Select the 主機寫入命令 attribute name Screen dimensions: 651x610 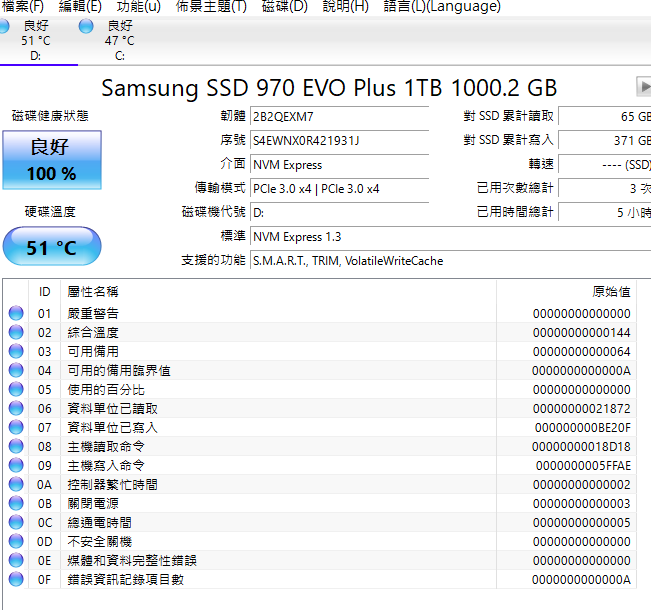click(106, 465)
